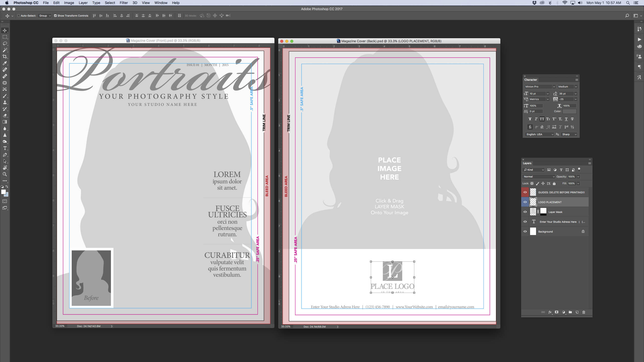Open the Window menu
644x362 pixels.
pyautogui.click(x=161, y=3)
